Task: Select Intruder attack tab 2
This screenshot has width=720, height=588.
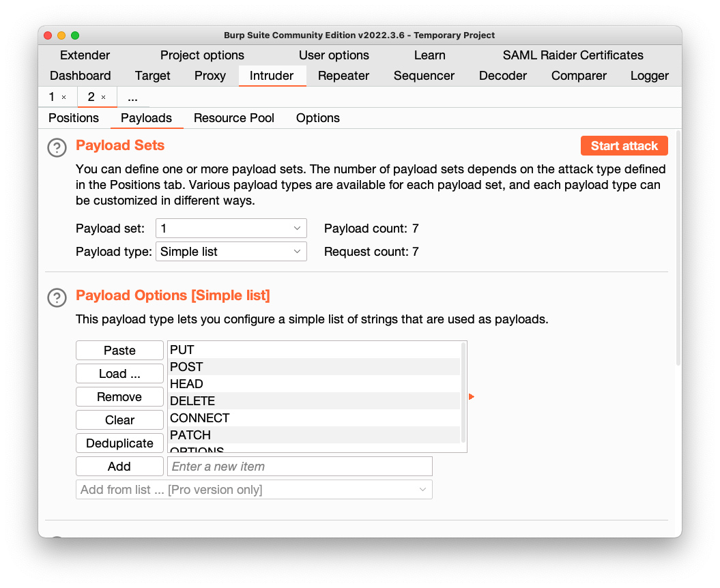Action: (91, 97)
